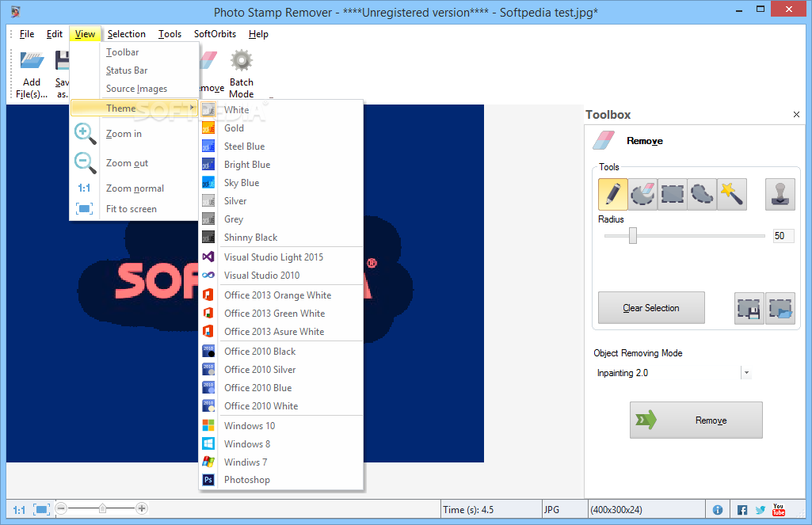Screen dimensions: 812x525
Task: Apply the Sky Blue theme
Action: click(x=281, y=182)
